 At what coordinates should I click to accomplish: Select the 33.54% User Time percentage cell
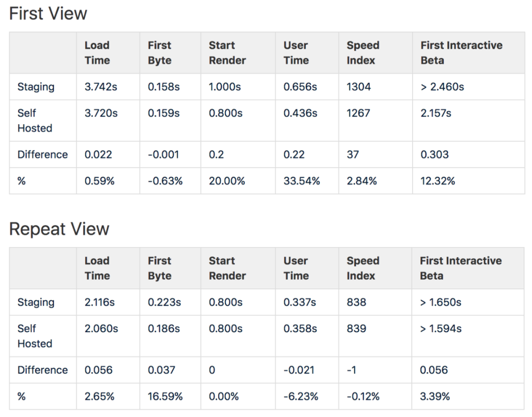coord(301,181)
